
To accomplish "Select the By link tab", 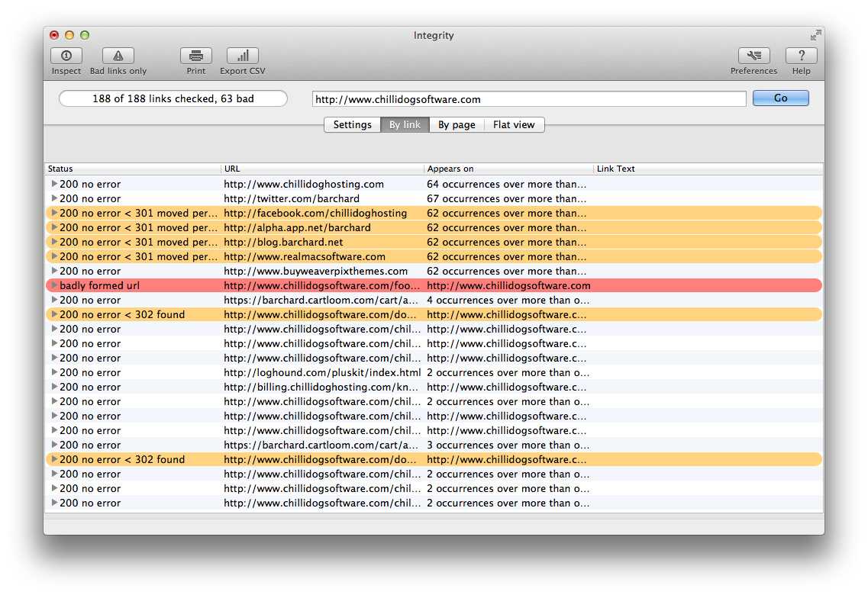I will click(405, 125).
